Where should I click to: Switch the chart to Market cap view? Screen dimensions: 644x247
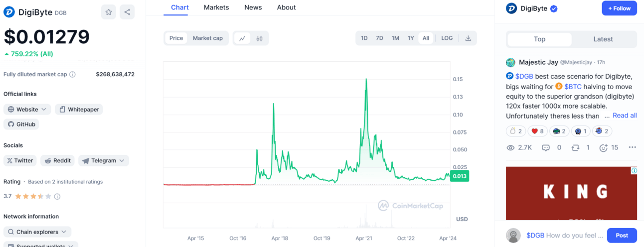click(x=208, y=38)
